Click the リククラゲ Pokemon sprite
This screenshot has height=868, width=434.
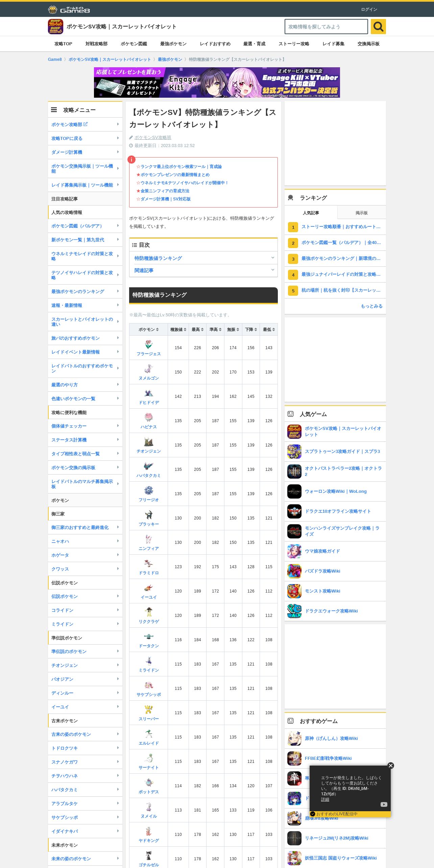tap(149, 612)
